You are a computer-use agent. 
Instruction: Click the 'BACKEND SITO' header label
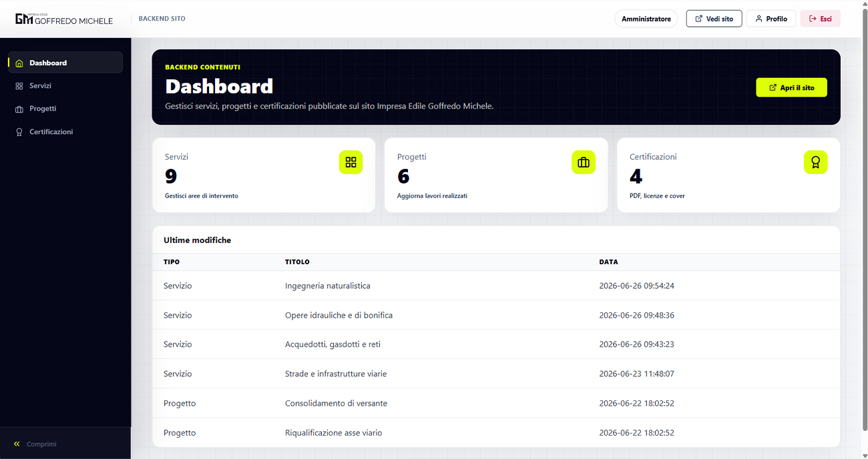pyautogui.click(x=162, y=19)
